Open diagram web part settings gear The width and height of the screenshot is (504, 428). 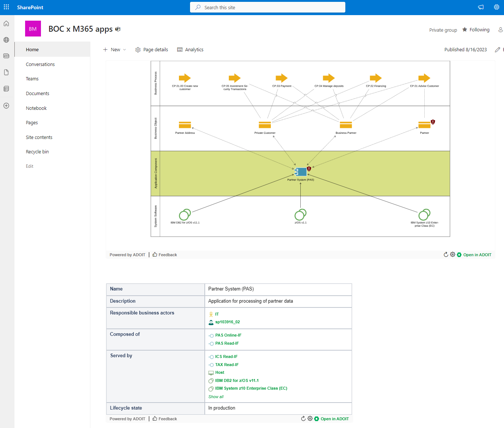[453, 255]
